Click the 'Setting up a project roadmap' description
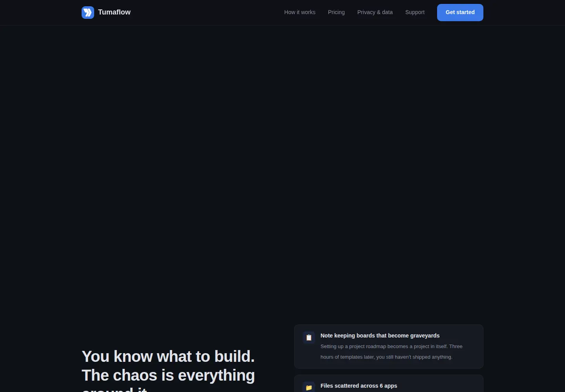Viewport: 565px width, 392px height. tap(392, 352)
